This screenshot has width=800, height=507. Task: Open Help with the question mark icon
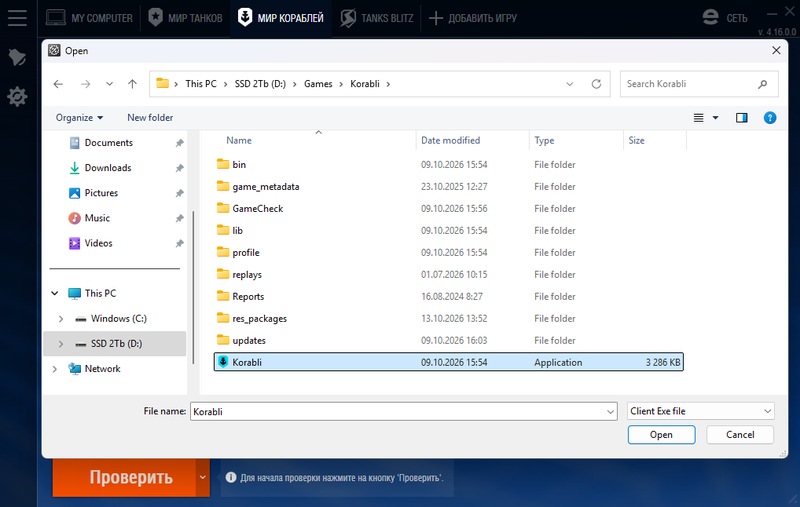pos(770,118)
